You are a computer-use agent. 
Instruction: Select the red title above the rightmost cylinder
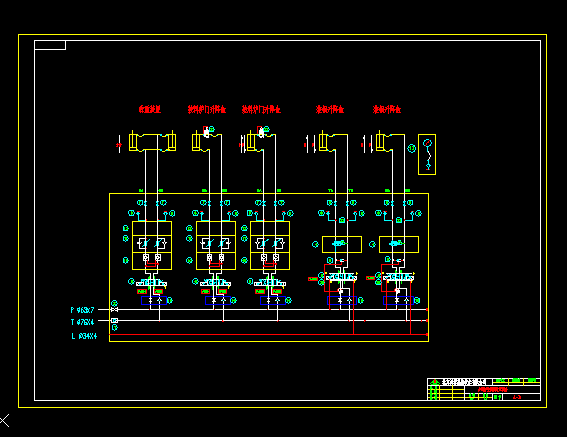click(x=387, y=109)
